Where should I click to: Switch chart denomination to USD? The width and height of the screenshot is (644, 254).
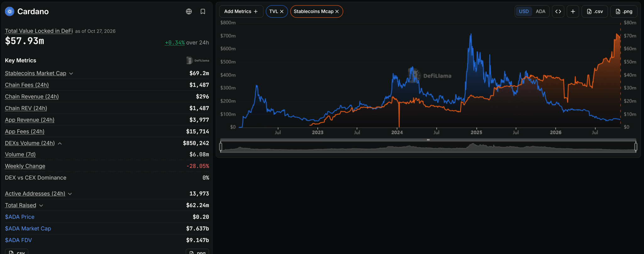click(524, 12)
